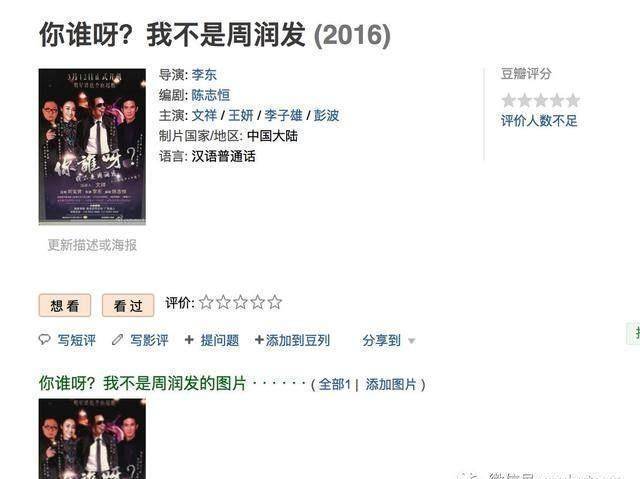Rate the movie one star

[x=206, y=302]
